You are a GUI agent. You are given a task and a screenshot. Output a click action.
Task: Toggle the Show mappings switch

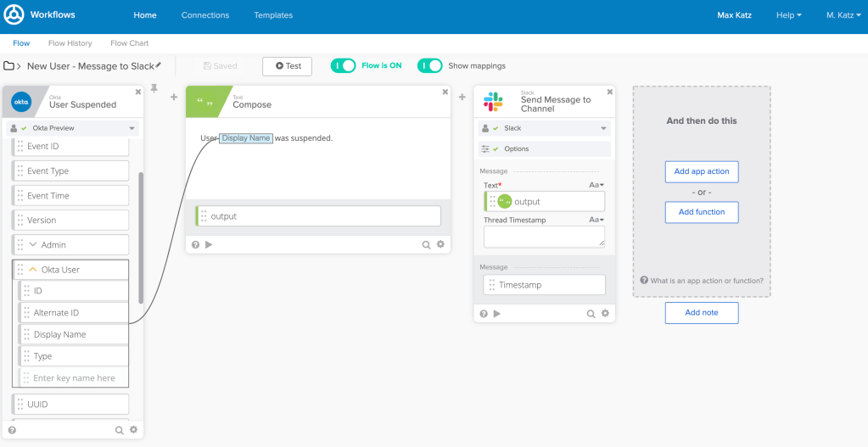click(430, 65)
